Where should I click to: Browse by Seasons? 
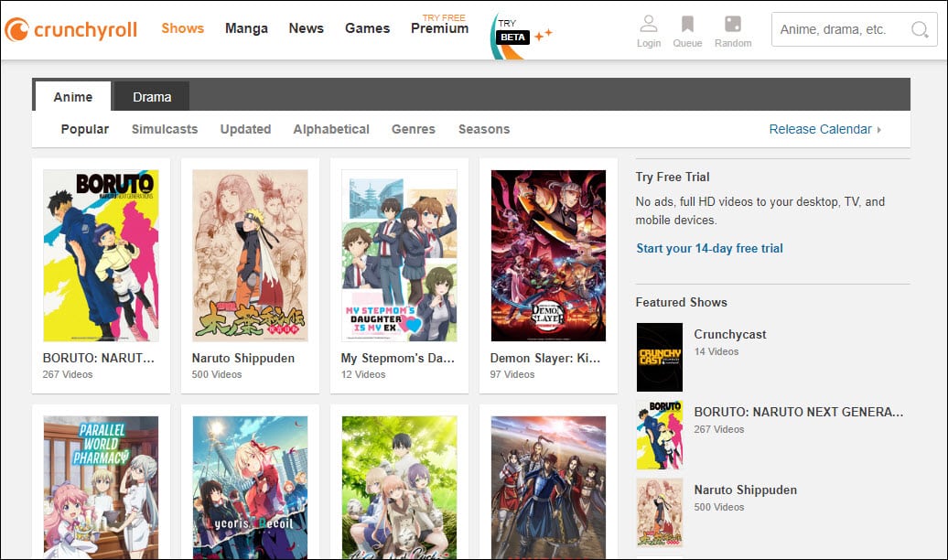[484, 129]
